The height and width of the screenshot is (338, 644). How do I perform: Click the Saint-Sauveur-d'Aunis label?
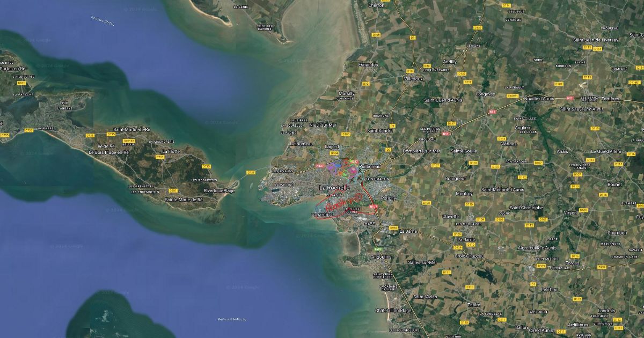[581, 109]
